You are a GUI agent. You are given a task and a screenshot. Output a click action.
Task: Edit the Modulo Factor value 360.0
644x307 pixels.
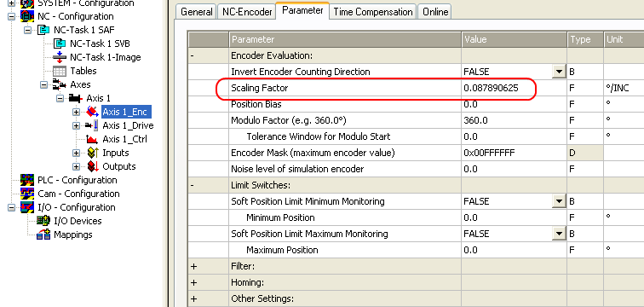pos(514,120)
